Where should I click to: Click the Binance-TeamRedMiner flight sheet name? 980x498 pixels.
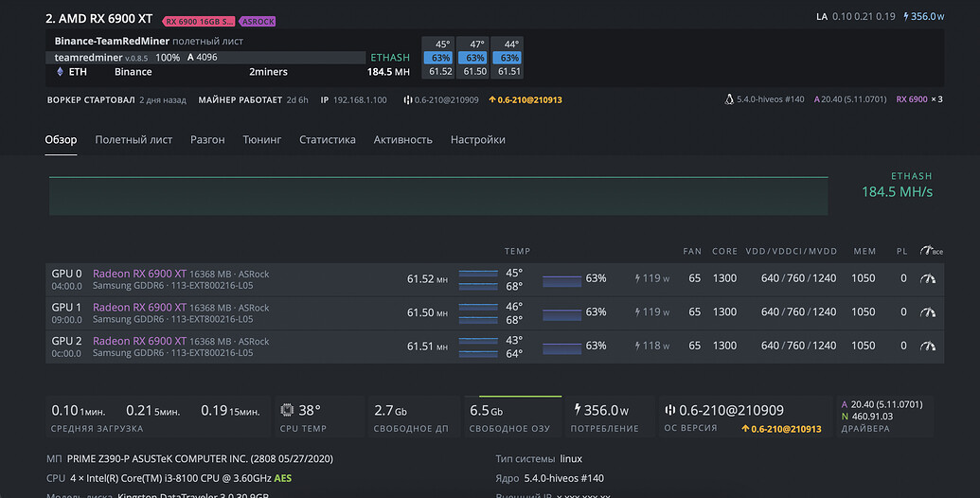[112, 42]
